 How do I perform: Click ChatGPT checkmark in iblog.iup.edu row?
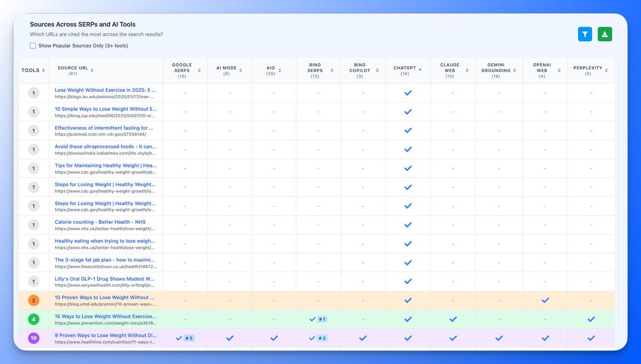point(408,112)
